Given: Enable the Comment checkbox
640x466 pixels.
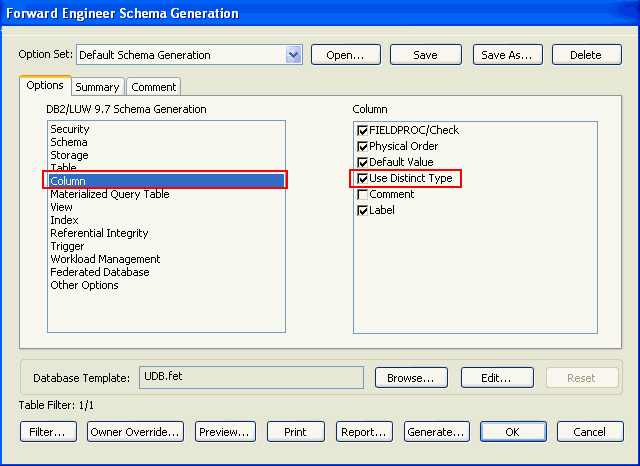Looking at the screenshot, I should 362,195.
